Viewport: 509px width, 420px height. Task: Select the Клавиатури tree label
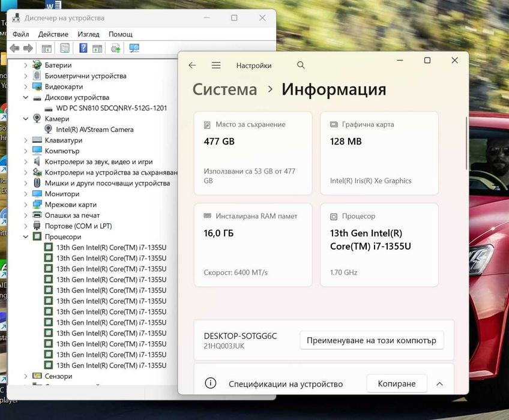(x=64, y=140)
